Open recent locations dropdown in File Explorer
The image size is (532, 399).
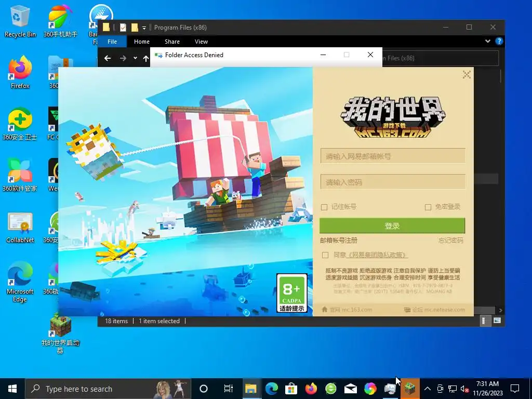click(x=135, y=58)
